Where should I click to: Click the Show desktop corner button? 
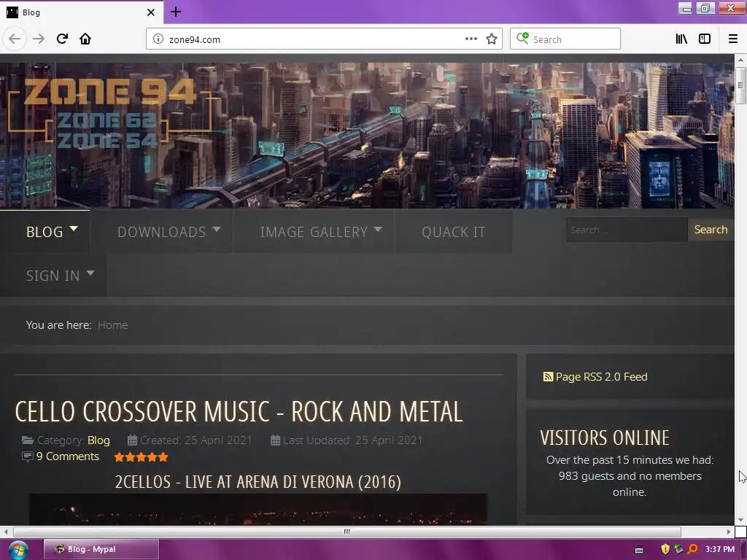743,549
